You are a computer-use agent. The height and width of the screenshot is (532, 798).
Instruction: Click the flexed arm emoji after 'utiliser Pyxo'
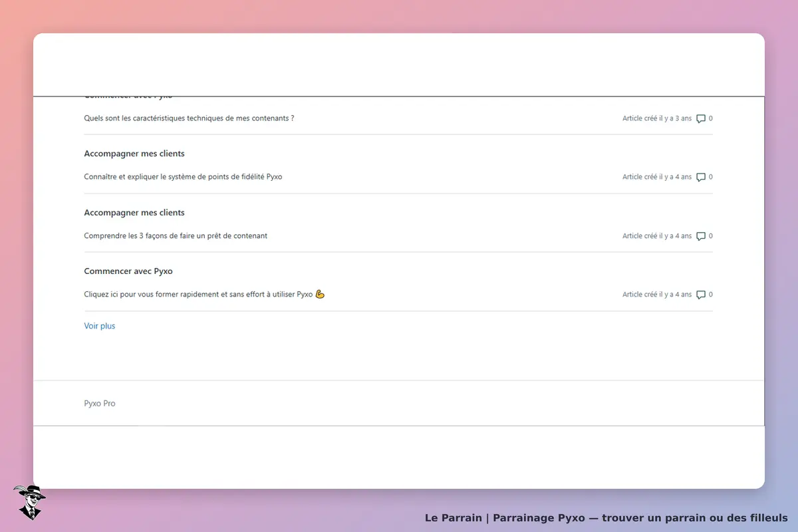coord(320,294)
